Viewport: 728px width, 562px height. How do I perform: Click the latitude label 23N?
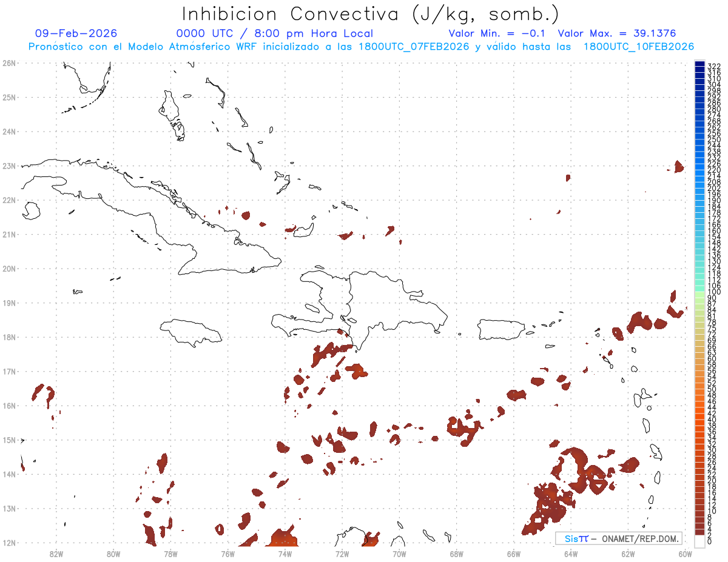click(x=9, y=166)
